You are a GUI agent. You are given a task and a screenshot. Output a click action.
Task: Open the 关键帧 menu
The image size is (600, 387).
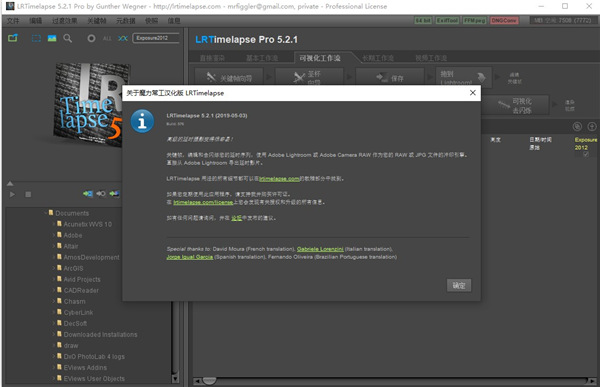(97, 21)
